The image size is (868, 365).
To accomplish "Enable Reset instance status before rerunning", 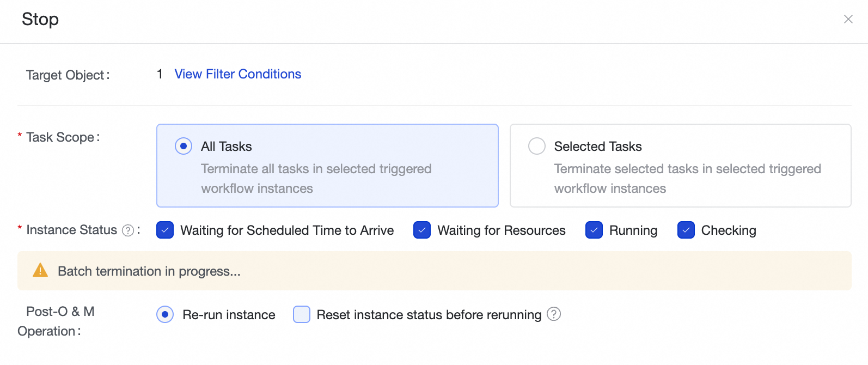I will 302,314.
